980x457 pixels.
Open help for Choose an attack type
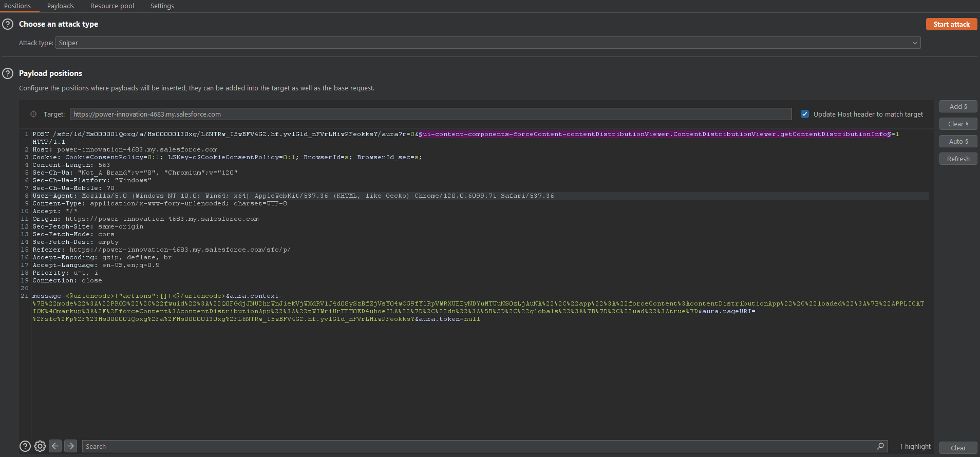click(x=8, y=24)
